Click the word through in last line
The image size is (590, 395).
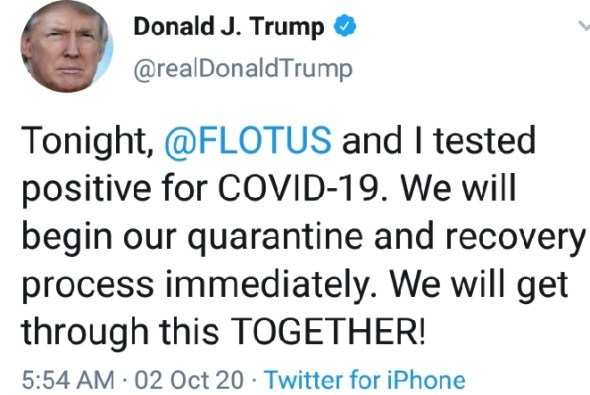pyautogui.click(x=85, y=333)
